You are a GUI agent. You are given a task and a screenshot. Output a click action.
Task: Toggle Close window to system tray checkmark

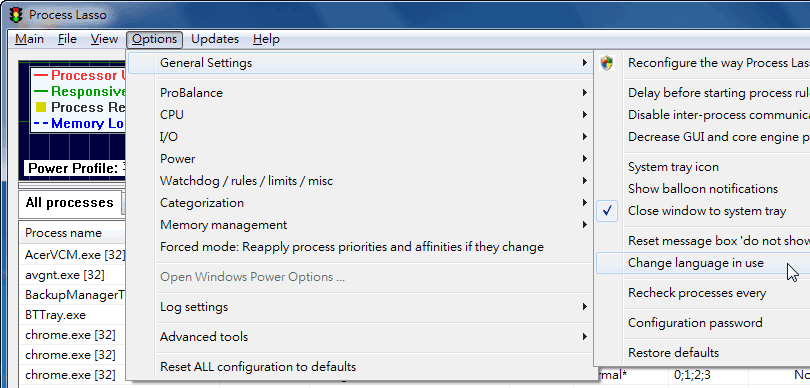pos(608,211)
